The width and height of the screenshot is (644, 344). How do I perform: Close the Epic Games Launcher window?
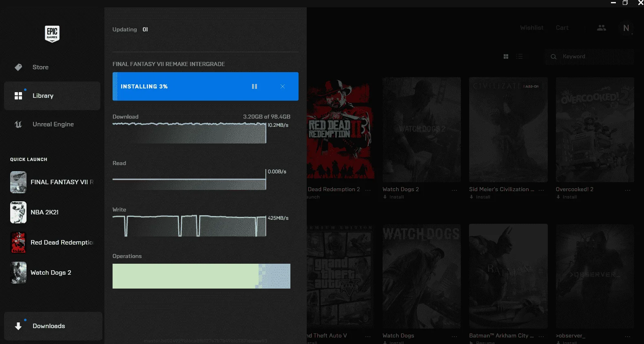tap(640, 3)
